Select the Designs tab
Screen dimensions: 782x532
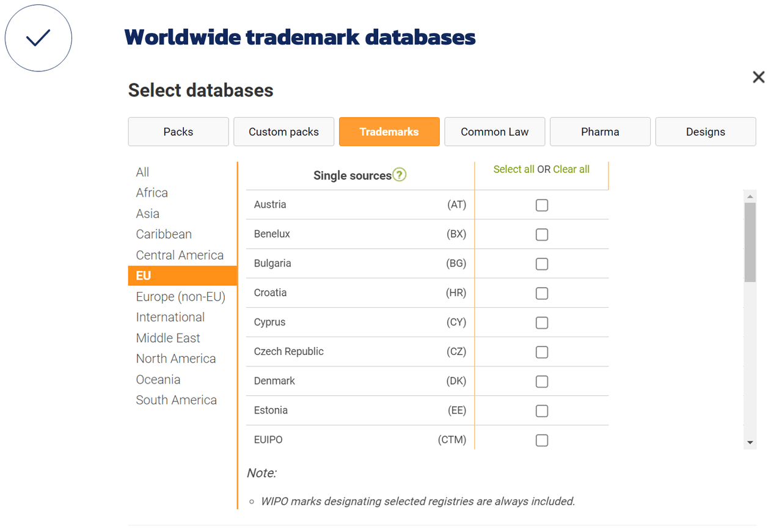pos(705,131)
